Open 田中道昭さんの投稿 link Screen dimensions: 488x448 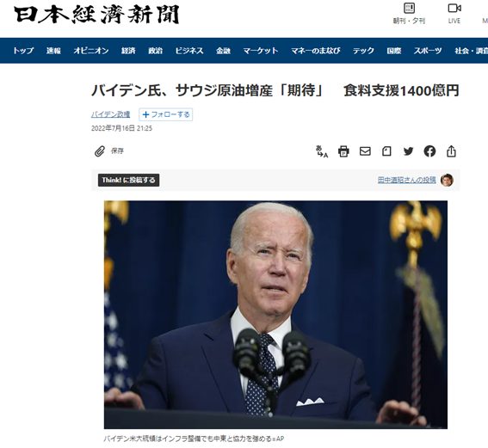pyautogui.click(x=407, y=180)
